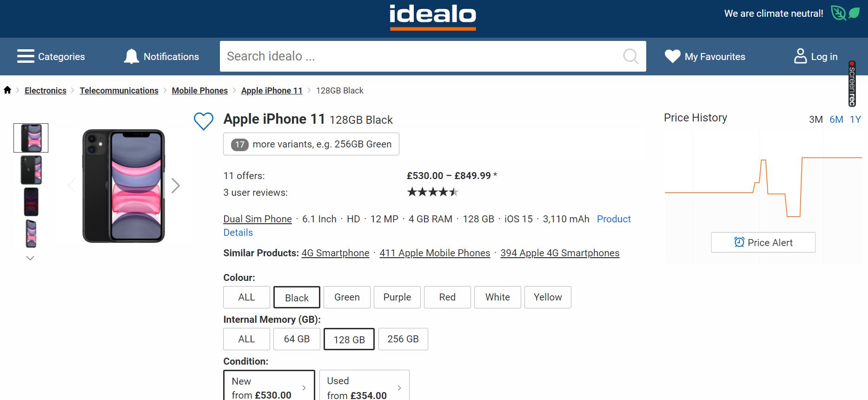The width and height of the screenshot is (868, 400).
Task: Select the Purple colour option
Action: point(397,297)
